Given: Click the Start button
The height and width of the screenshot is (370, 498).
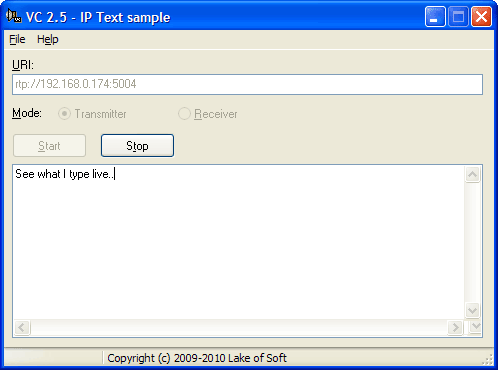Looking at the screenshot, I should [x=49, y=146].
